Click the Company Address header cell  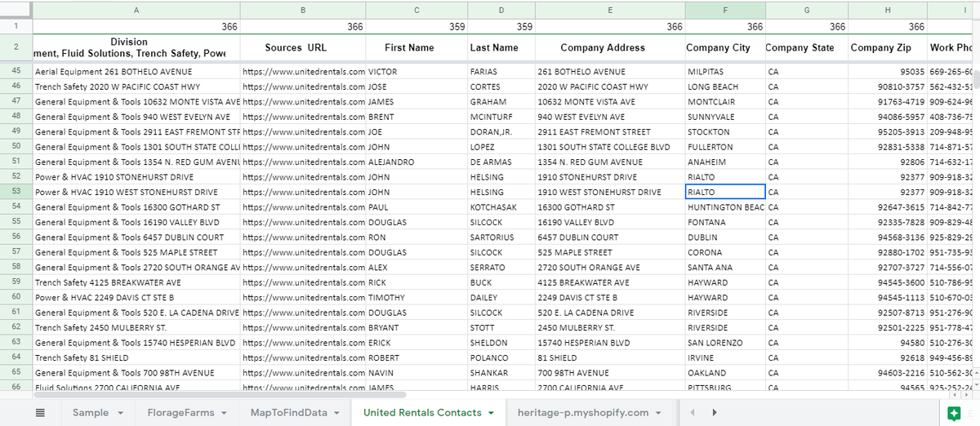[x=610, y=48]
